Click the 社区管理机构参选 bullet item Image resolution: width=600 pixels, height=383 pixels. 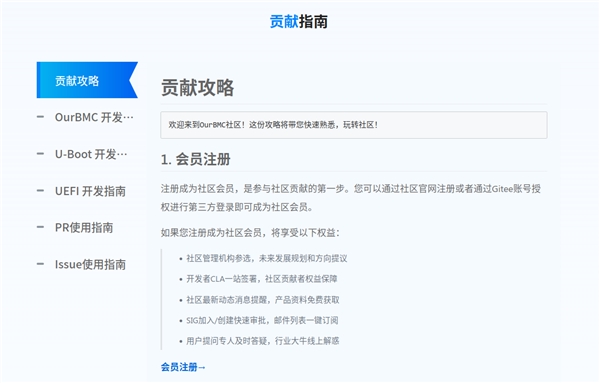point(267,258)
